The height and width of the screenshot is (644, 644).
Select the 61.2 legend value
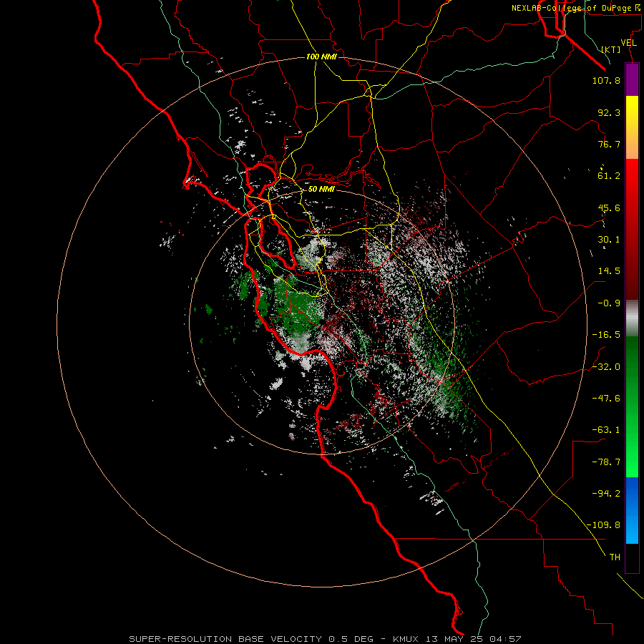coord(609,176)
